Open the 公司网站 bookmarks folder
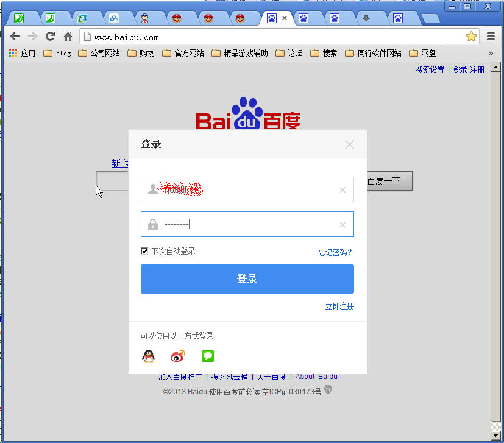504x443 pixels. (x=99, y=53)
